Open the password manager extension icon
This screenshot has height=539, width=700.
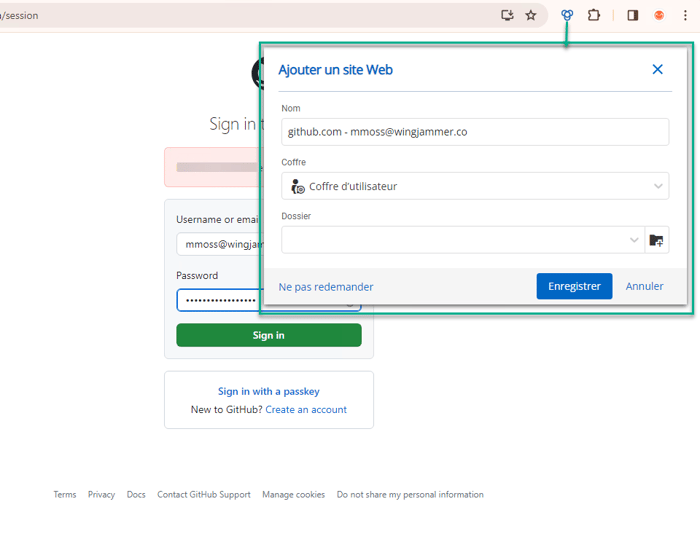click(567, 15)
